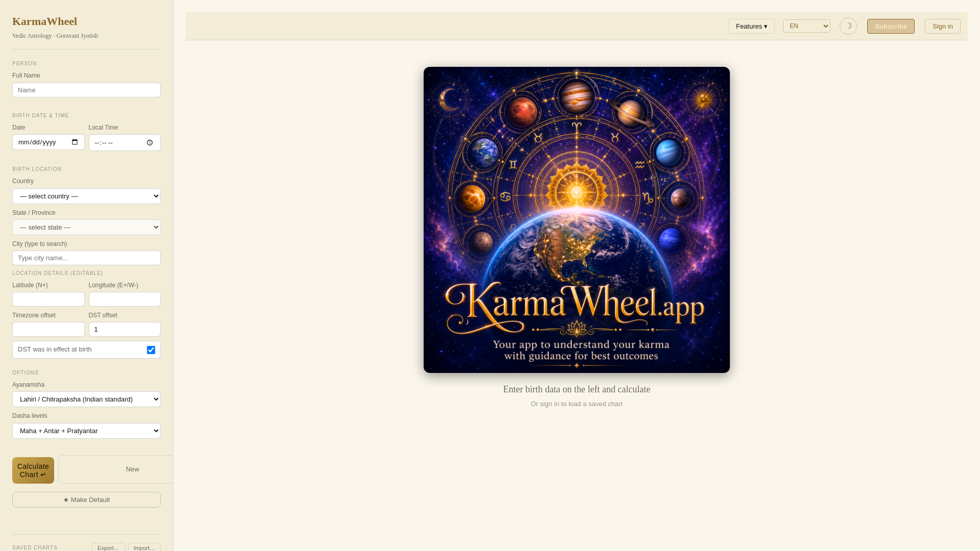Click the New button
The height and width of the screenshot is (551, 980).
point(116,469)
